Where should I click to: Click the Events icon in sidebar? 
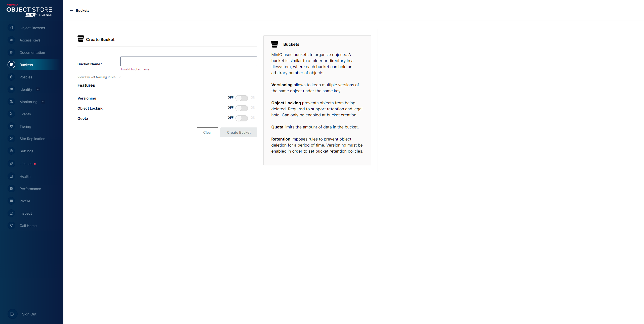coord(11,114)
